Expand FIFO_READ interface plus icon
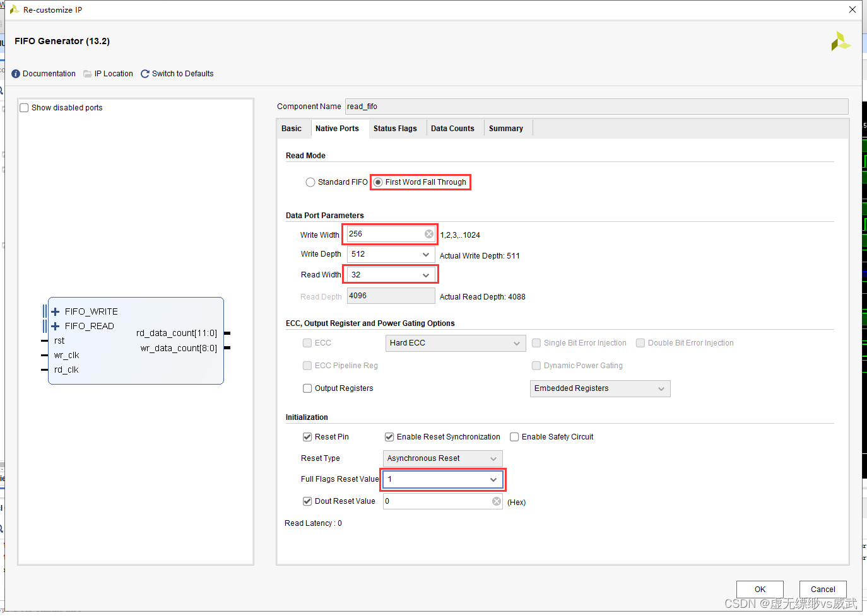 (56, 326)
